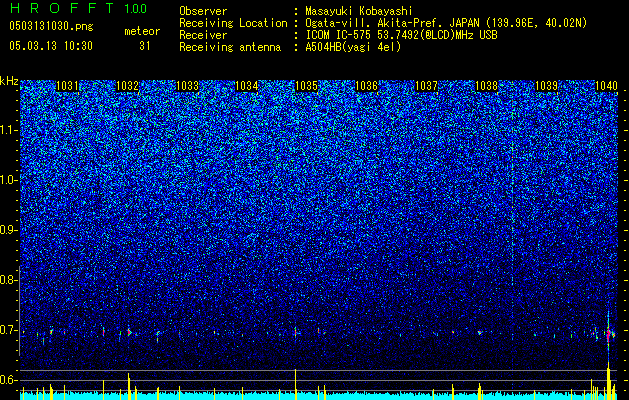Click the 1.1 kHz axis label
The image size is (629, 400).
[x=8, y=130]
